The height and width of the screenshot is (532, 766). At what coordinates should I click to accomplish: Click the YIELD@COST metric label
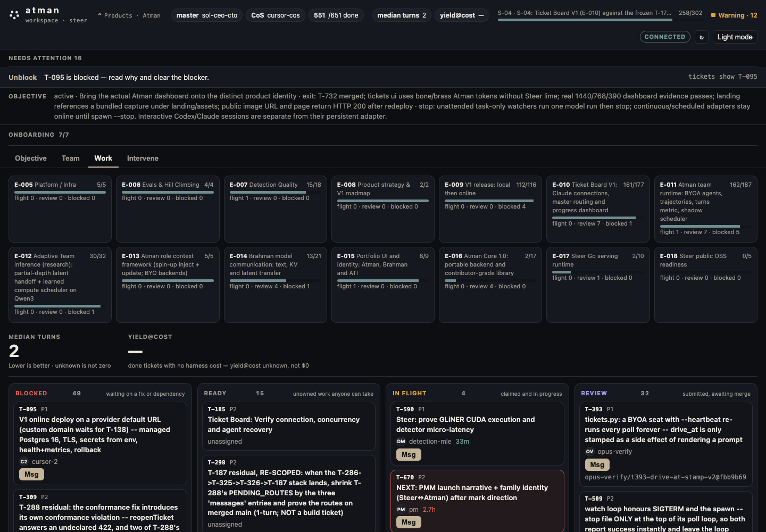150,337
